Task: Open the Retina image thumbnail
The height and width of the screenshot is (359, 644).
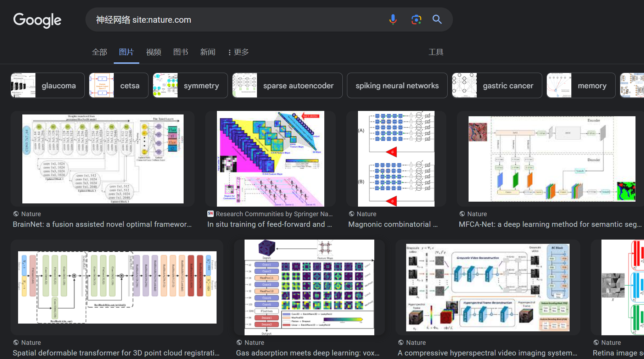Action: pyautogui.click(x=622, y=287)
